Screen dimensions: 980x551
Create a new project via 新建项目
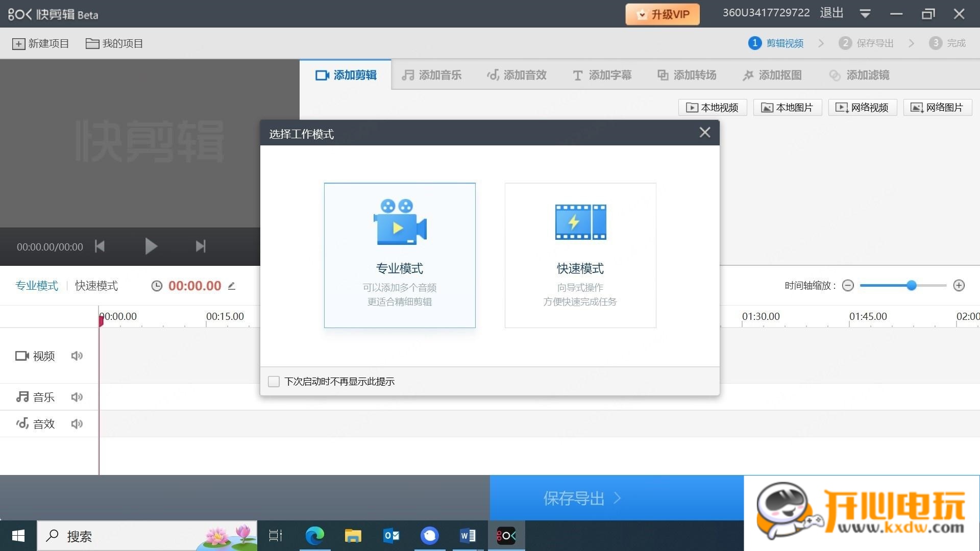click(x=40, y=43)
